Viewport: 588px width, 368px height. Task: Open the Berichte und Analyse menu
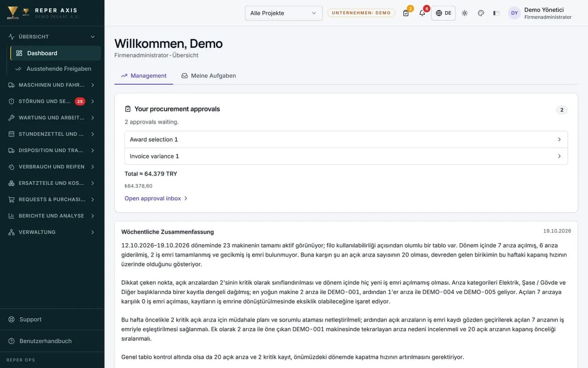coord(52,216)
